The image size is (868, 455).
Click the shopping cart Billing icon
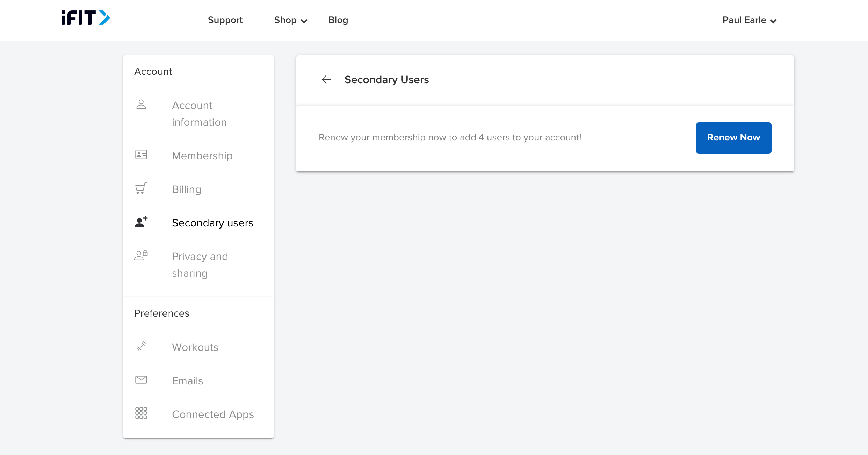point(141,188)
